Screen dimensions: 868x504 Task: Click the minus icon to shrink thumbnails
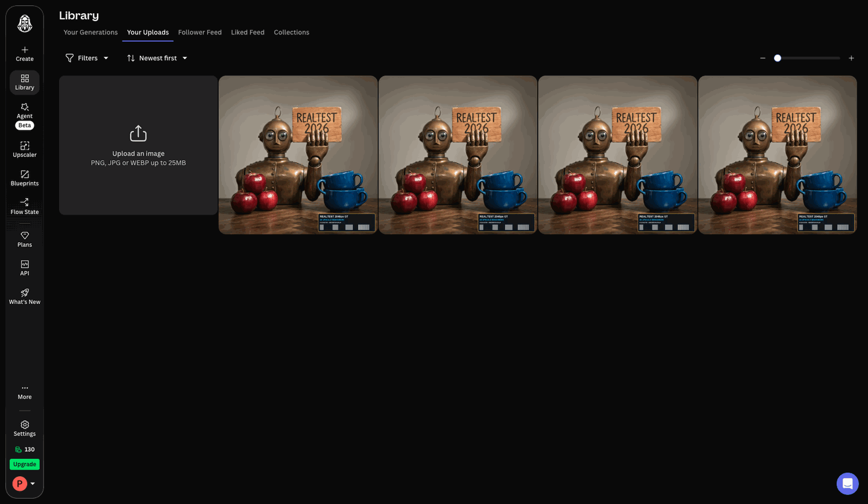pos(763,58)
